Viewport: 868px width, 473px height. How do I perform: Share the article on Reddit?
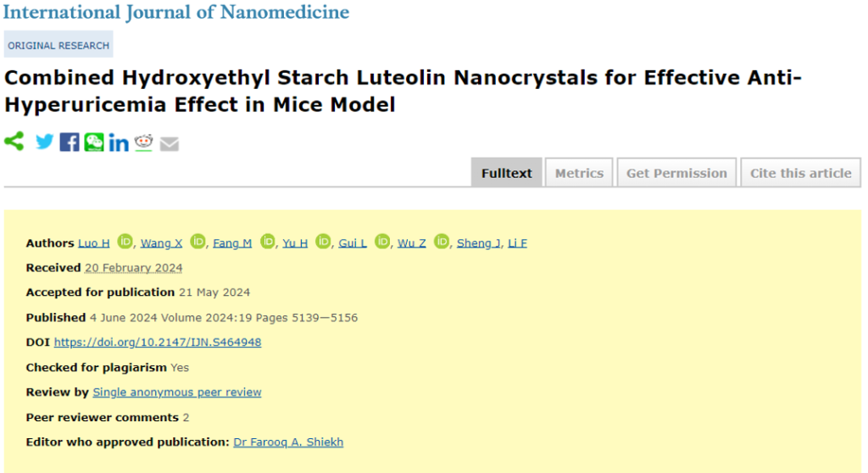143,142
